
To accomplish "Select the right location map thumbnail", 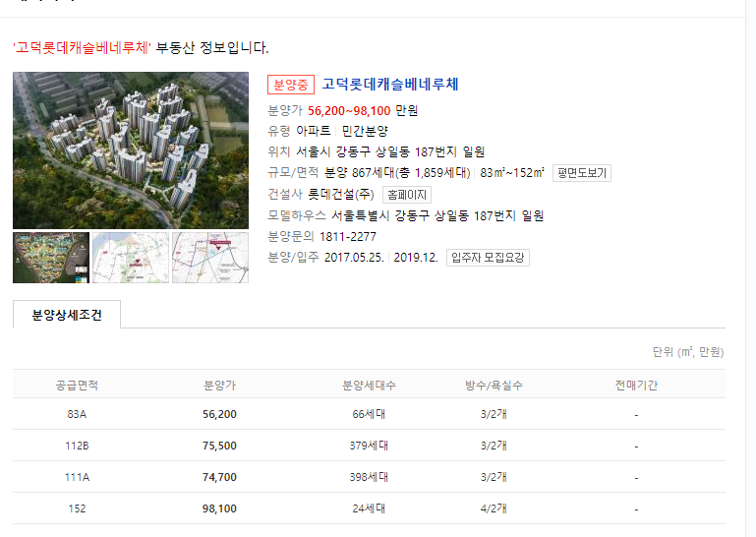I will 210,258.
